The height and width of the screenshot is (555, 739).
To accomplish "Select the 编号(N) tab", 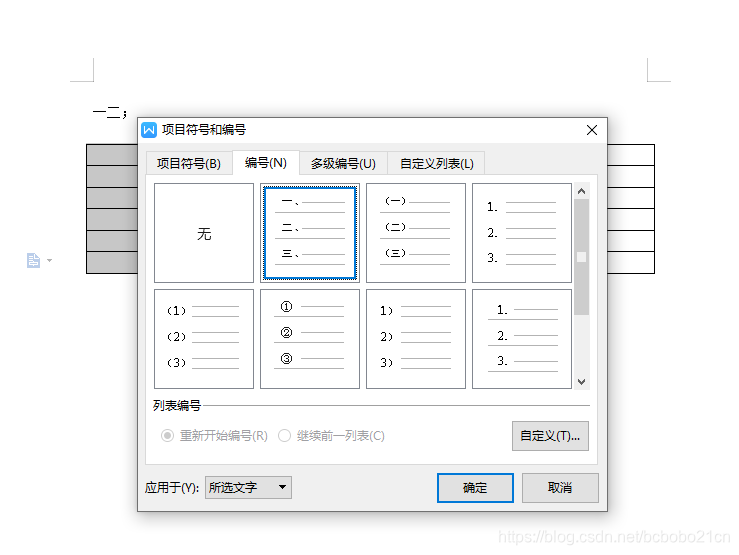I will (266, 163).
